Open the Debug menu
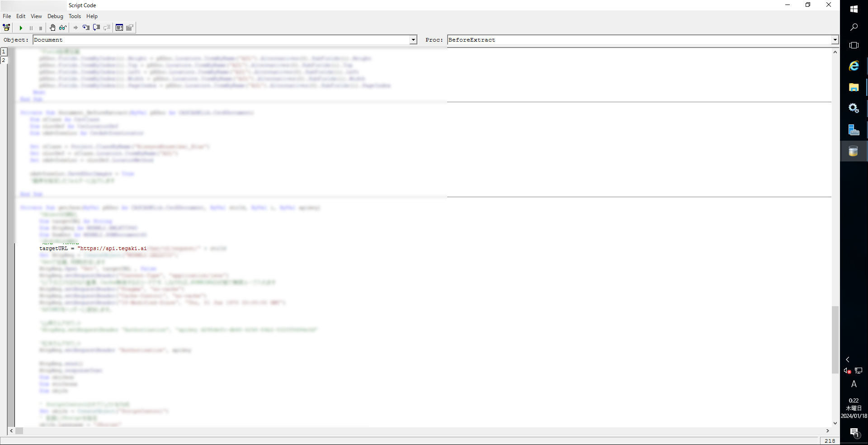This screenshot has width=868, height=445. tap(55, 16)
